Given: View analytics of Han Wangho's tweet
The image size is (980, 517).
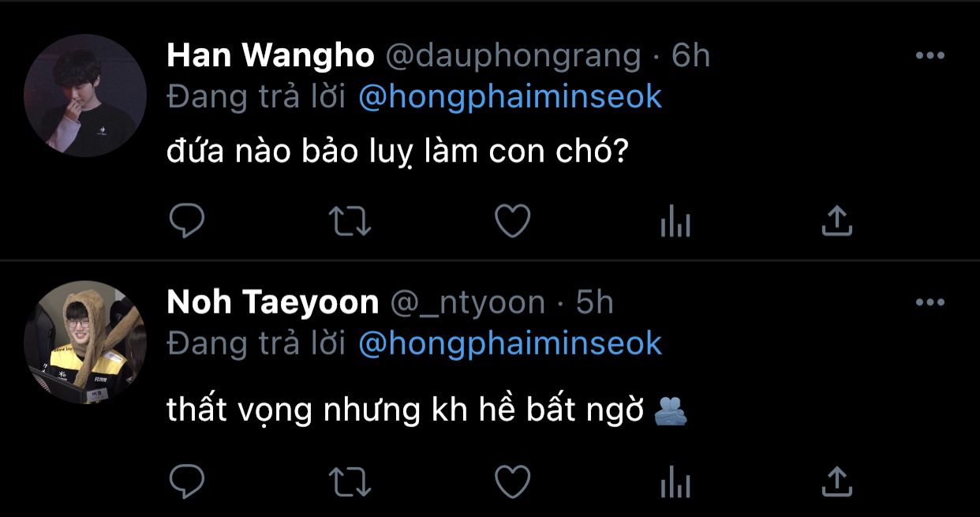Looking at the screenshot, I should pyautogui.click(x=675, y=222).
